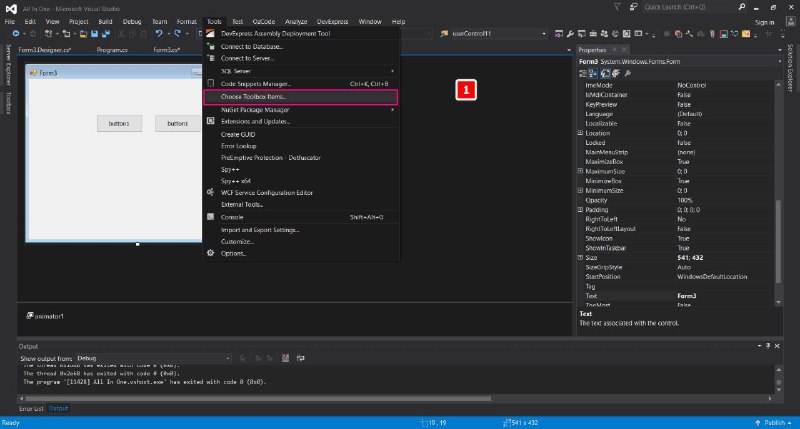Viewport: 800px width, 429px height.
Task: Select External Tools menu entry
Action: [301, 205]
